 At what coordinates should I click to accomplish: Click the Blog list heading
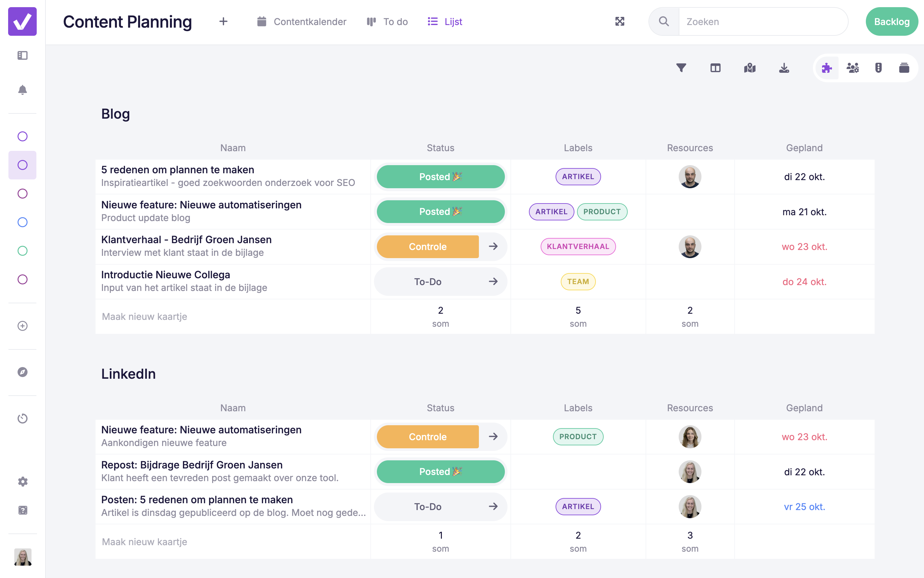point(115,114)
